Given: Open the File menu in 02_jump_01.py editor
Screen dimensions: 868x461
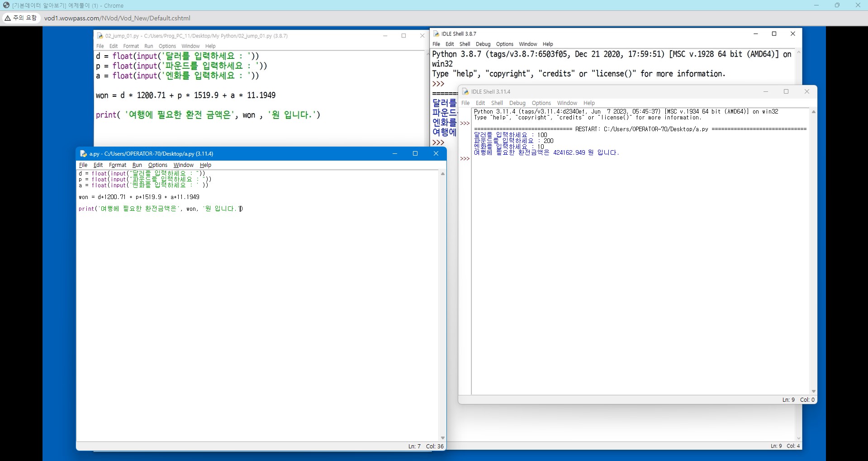Looking at the screenshot, I should [x=100, y=46].
